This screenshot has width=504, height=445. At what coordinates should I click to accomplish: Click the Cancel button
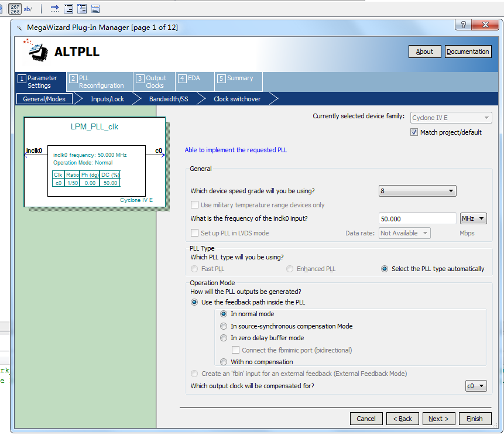point(366,419)
